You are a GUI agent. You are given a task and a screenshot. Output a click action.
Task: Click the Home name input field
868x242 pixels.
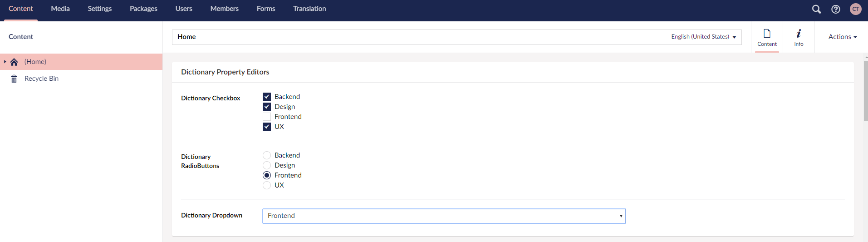(420, 37)
